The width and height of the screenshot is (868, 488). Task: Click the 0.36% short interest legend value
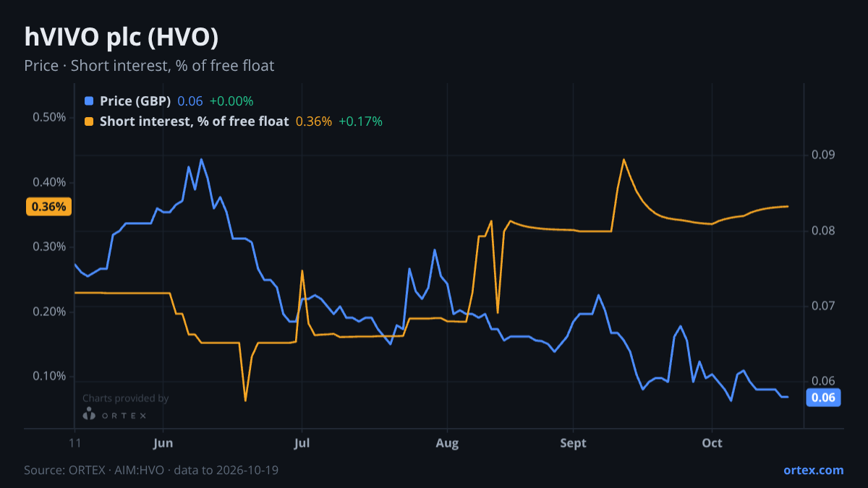[x=314, y=121]
